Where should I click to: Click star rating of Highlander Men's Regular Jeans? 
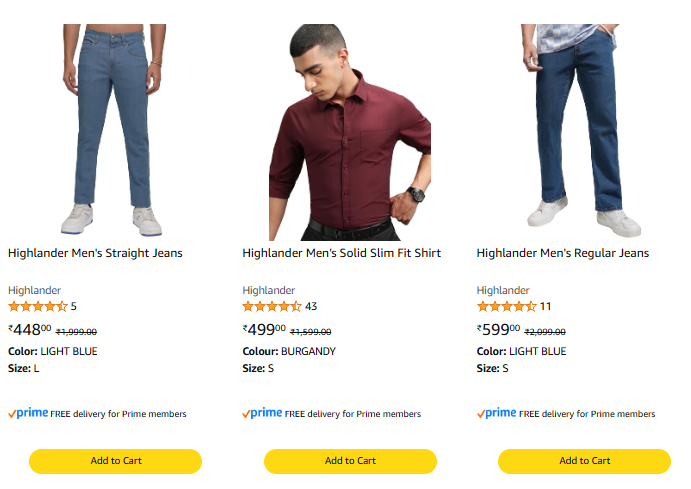(x=506, y=306)
